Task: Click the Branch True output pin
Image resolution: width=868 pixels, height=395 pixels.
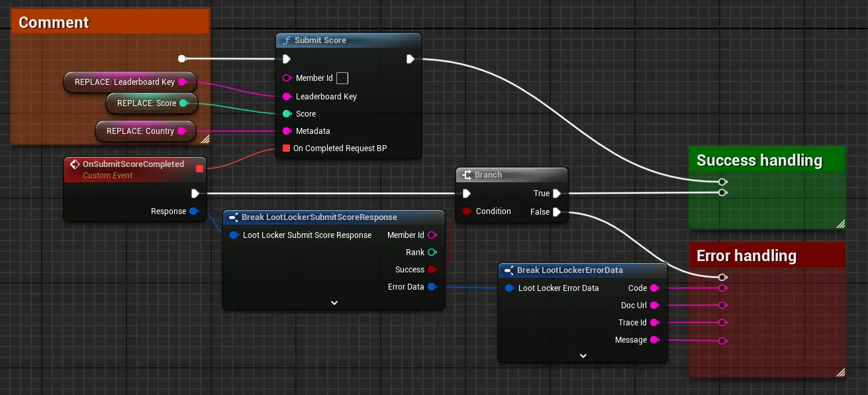Action: point(557,194)
